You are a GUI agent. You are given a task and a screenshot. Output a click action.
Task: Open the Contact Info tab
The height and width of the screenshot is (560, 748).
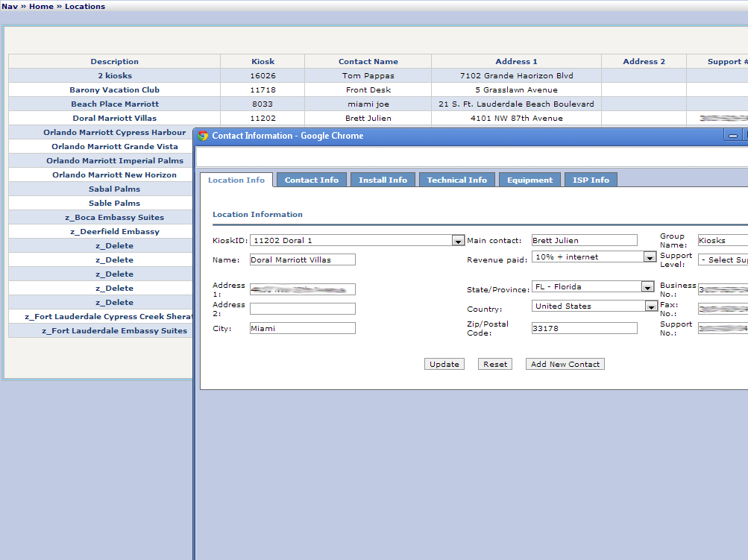pos(312,180)
